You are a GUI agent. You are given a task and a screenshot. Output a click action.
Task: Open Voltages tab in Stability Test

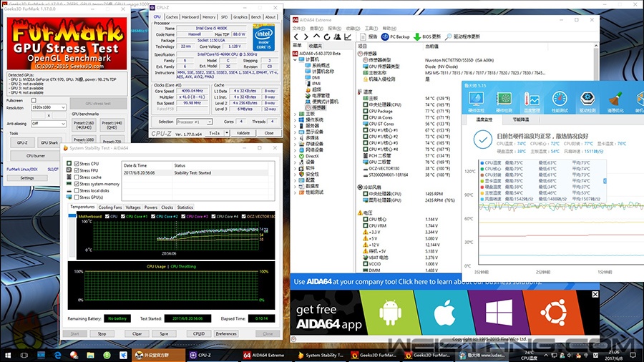click(133, 207)
